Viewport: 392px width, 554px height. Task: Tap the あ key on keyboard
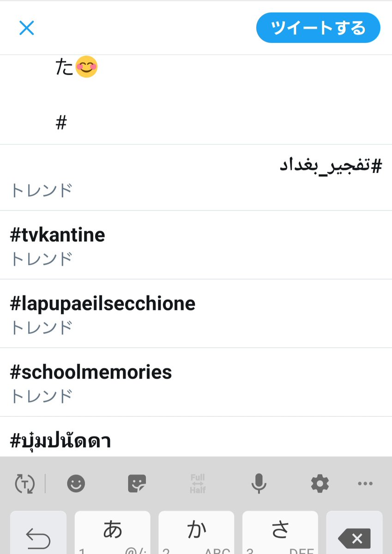tap(113, 532)
